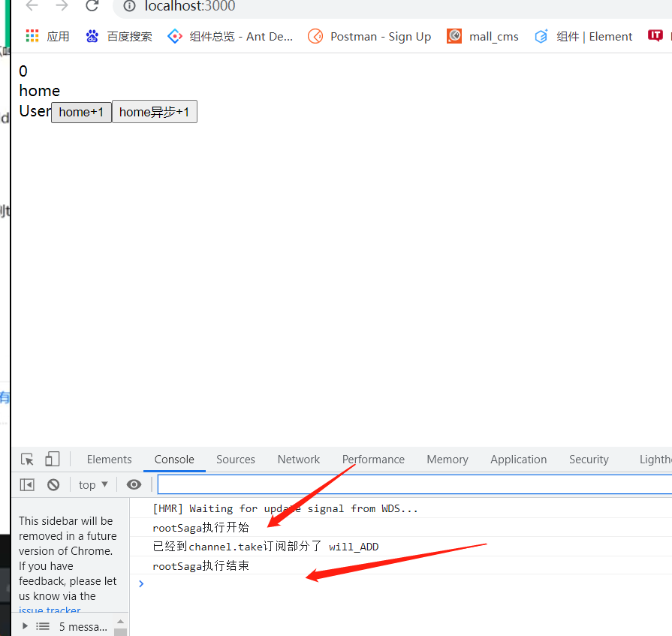This screenshot has width=672, height=636.
Task: Click the browser forward arrow
Action: point(62,5)
